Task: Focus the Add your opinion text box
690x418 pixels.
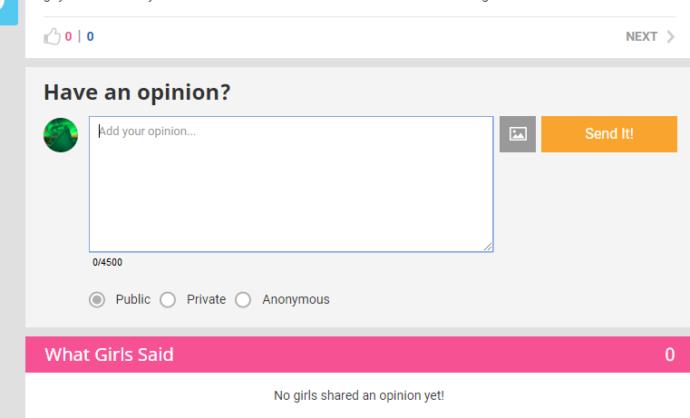Action: [x=291, y=184]
